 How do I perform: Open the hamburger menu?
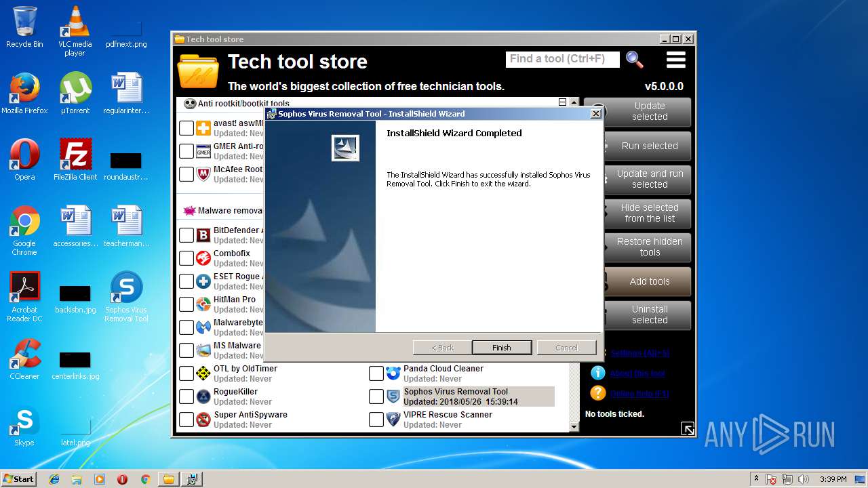pos(676,60)
